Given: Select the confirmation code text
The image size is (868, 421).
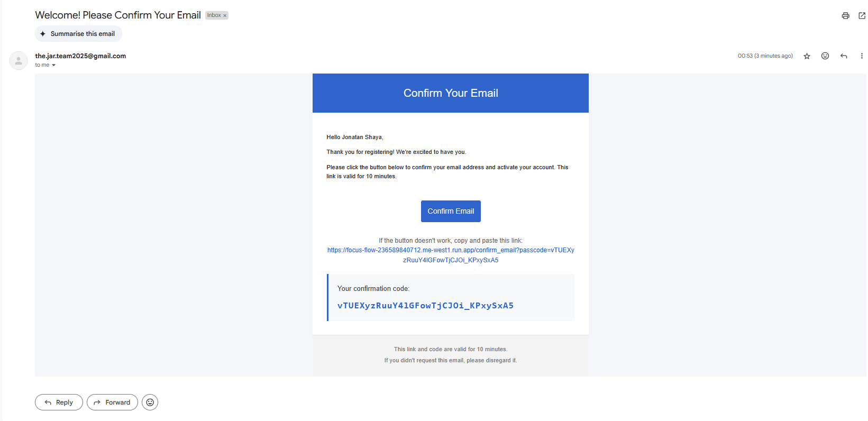Looking at the screenshot, I should [425, 306].
